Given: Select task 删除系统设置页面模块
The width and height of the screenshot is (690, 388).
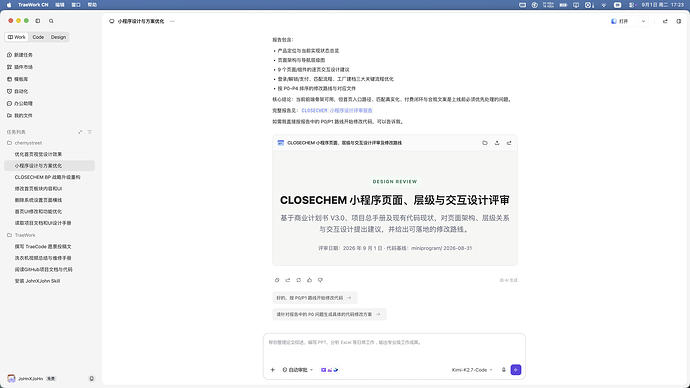Looking at the screenshot, I should 49,200.
